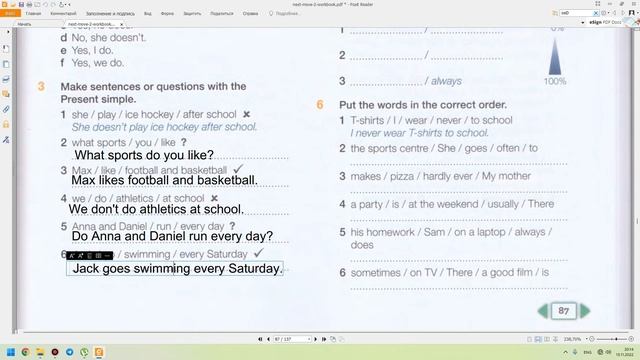Open the 236.70% zoom level dropdown
640x360 pixels.
pyautogui.click(x=587, y=339)
